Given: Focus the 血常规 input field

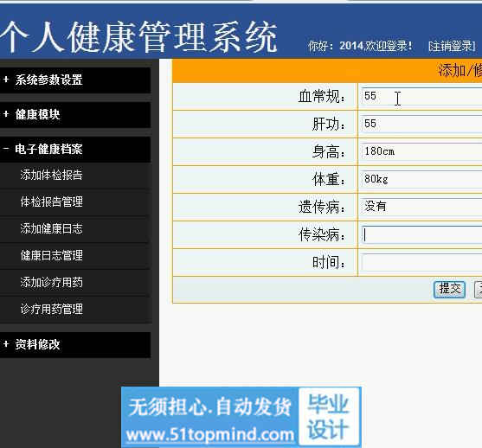Looking at the screenshot, I should (421, 96).
